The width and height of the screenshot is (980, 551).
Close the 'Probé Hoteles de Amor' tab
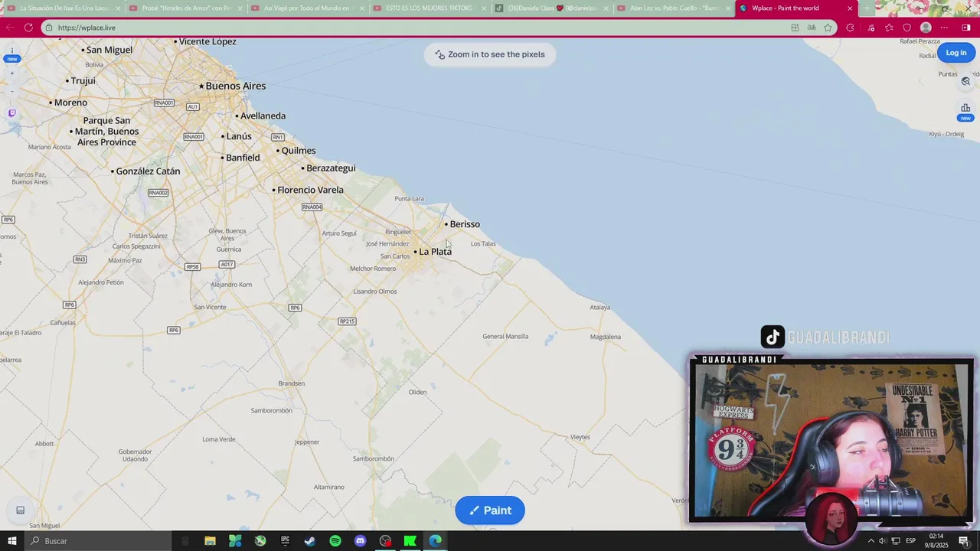click(x=240, y=8)
